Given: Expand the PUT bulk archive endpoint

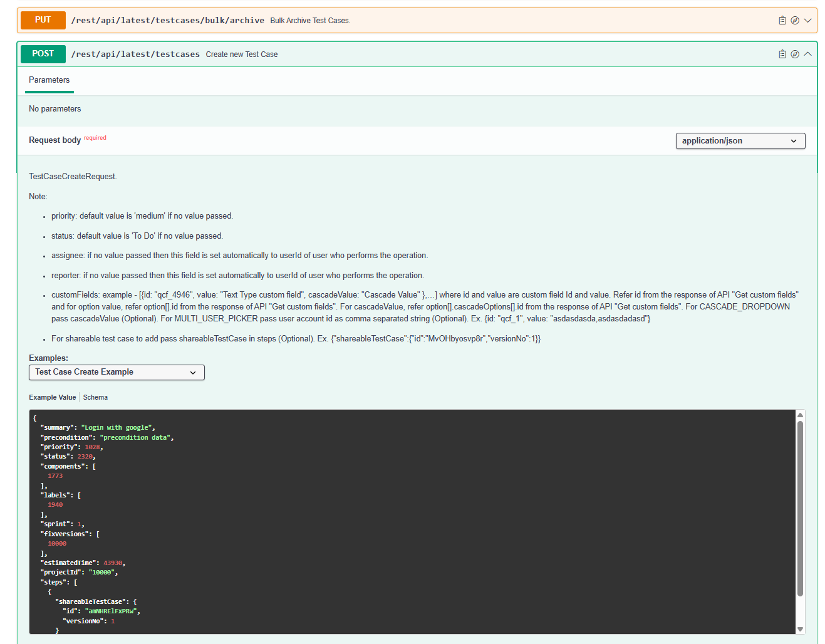Looking at the screenshot, I should [809, 19].
